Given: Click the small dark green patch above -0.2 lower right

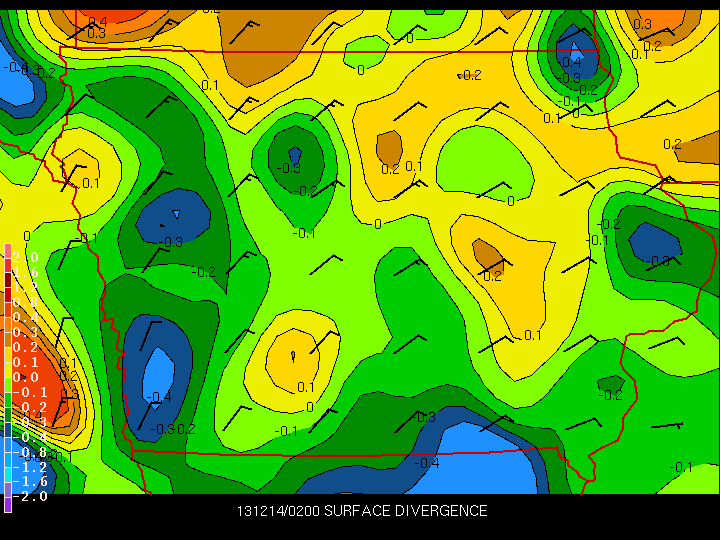Looking at the screenshot, I should pos(610,383).
